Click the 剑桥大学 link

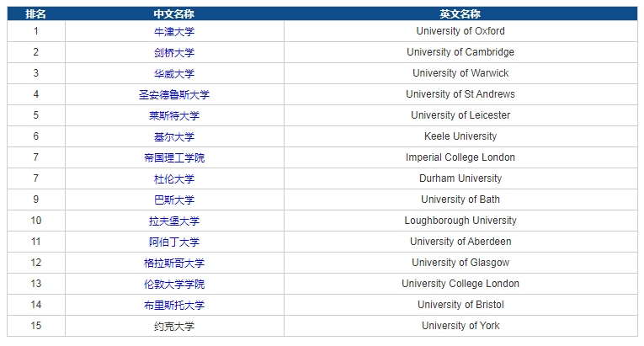click(174, 52)
